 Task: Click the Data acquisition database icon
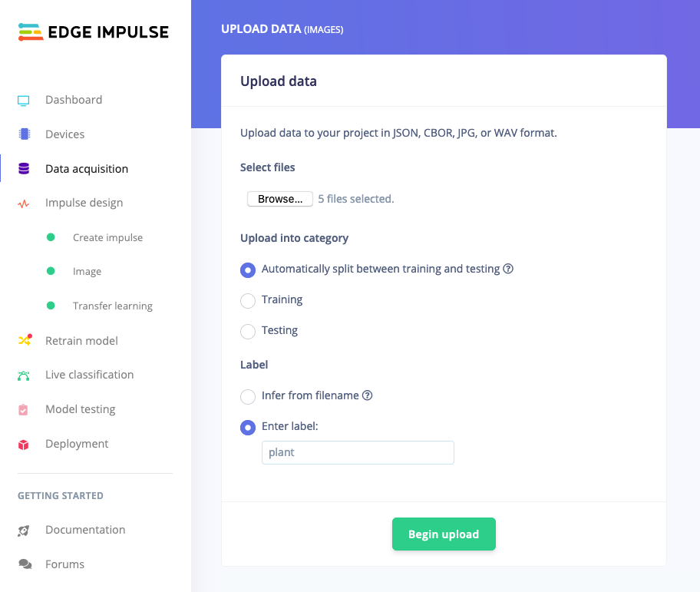[24, 168]
